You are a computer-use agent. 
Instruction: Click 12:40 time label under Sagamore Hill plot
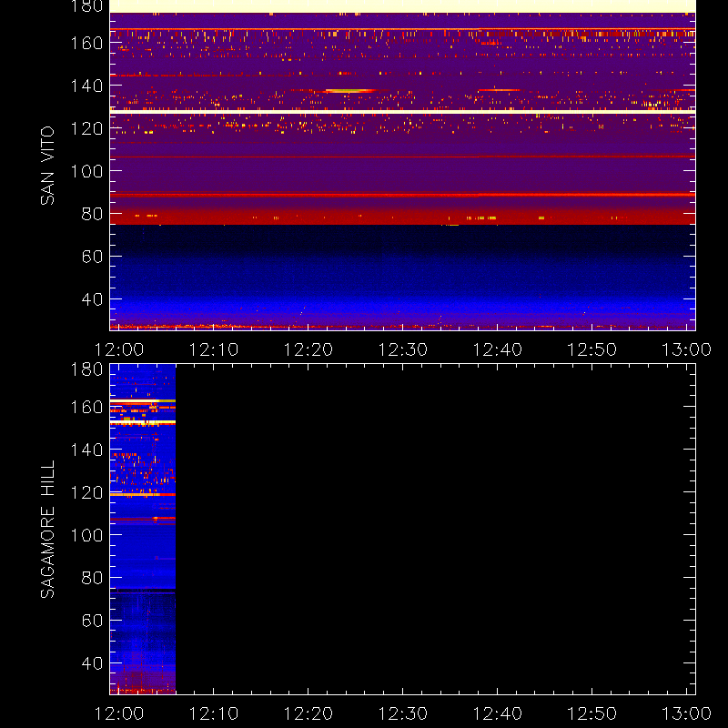point(497,713)
